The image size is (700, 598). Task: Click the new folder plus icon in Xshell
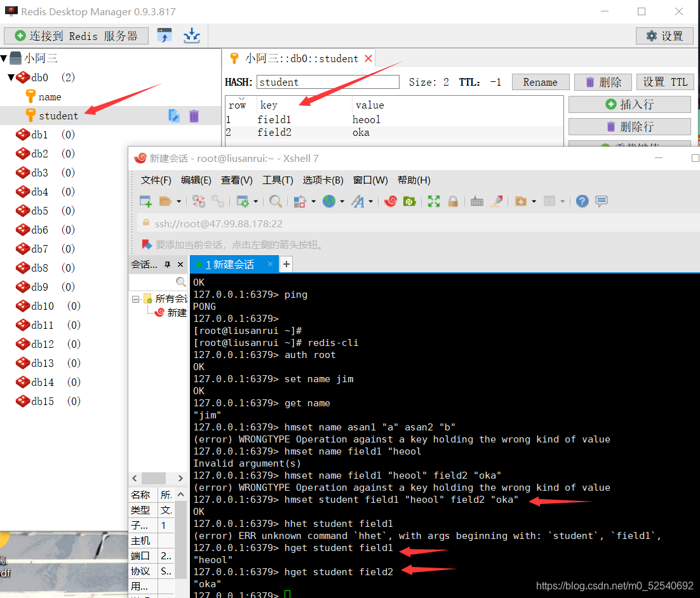[x=520, y=201]
